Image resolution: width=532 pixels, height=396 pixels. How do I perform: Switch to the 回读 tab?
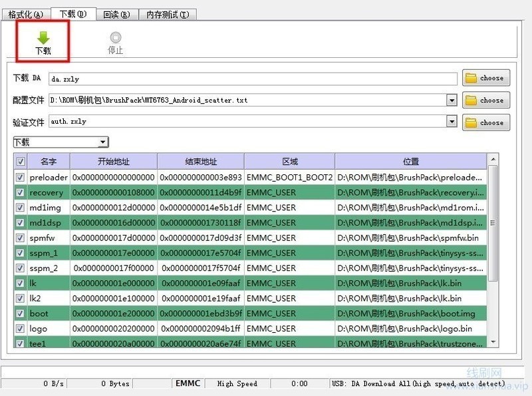click(117, 13)
